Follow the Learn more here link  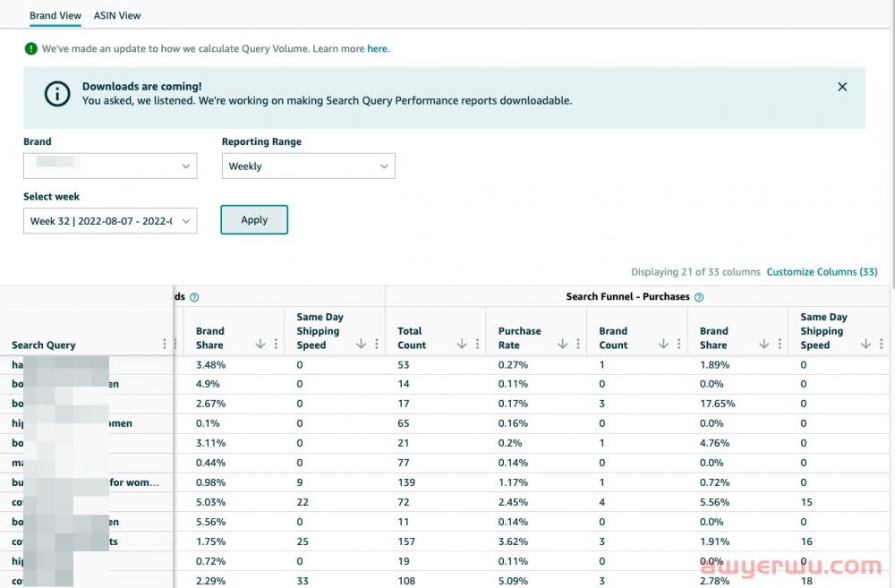pyautogui.click(x=378, y=48)
